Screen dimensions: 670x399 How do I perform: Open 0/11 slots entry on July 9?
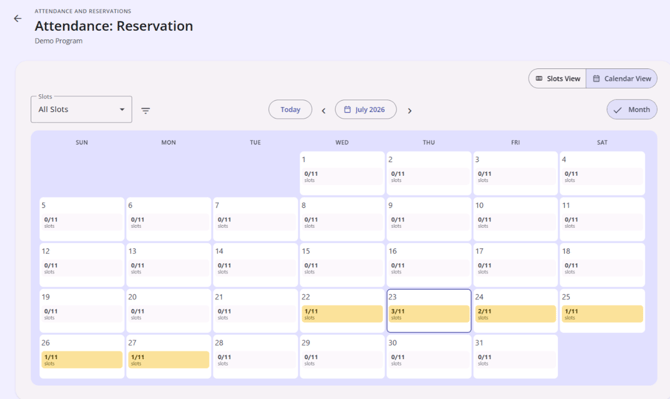pos(429,222)
